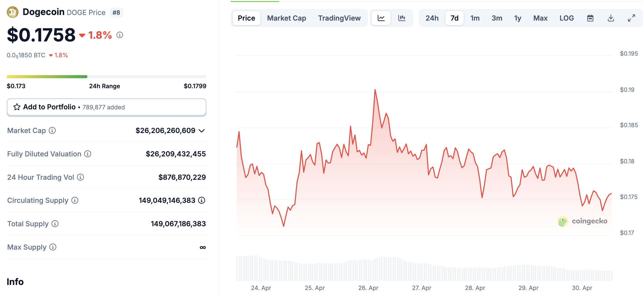This screenshot has height=295, width=644.
Task: Click the $0.1758 price text
Action: 41,35
